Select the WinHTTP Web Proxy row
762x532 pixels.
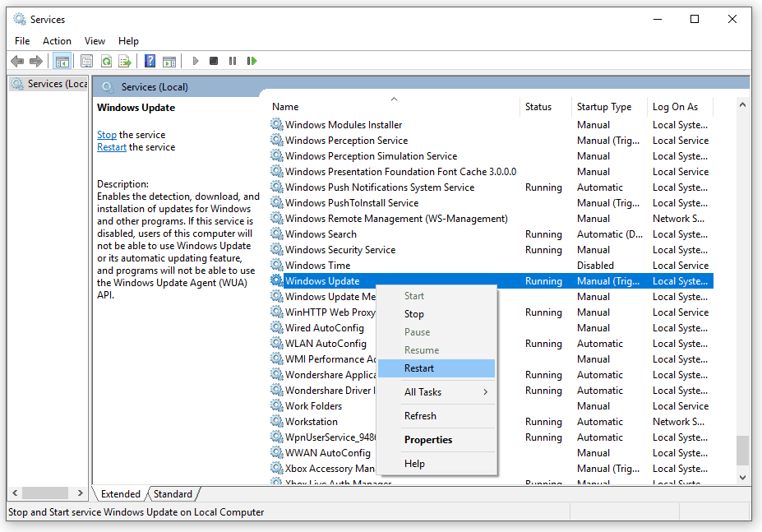tap(491, 312)
